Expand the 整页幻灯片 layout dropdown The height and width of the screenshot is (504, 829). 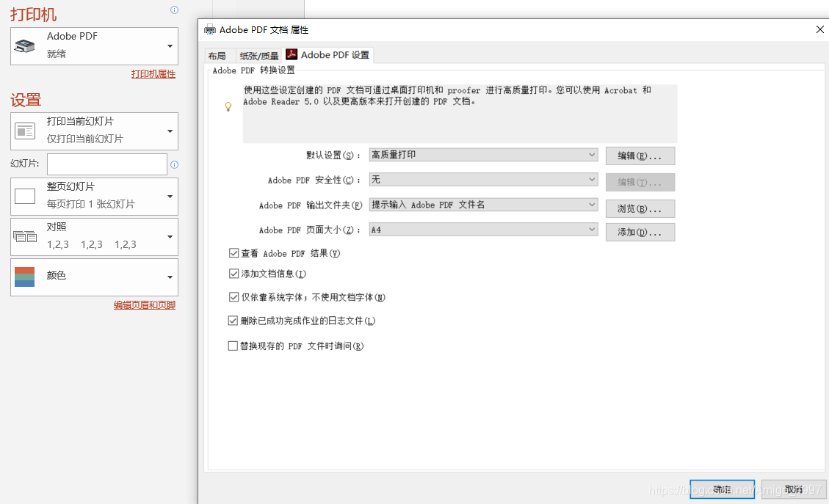94,197
